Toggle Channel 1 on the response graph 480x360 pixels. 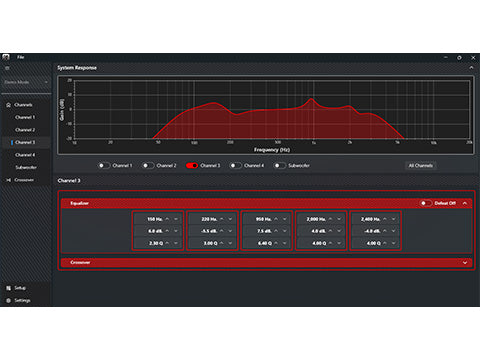104,166
